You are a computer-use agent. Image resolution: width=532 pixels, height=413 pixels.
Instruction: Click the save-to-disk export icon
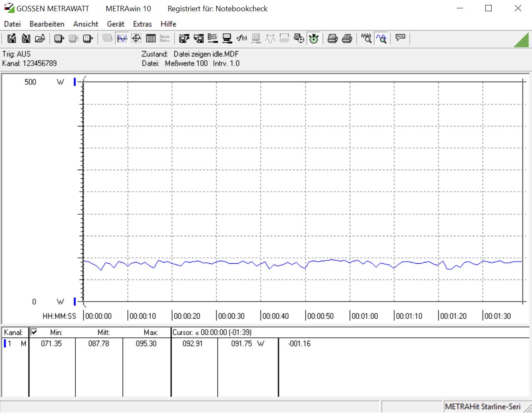tap(12, 39)
